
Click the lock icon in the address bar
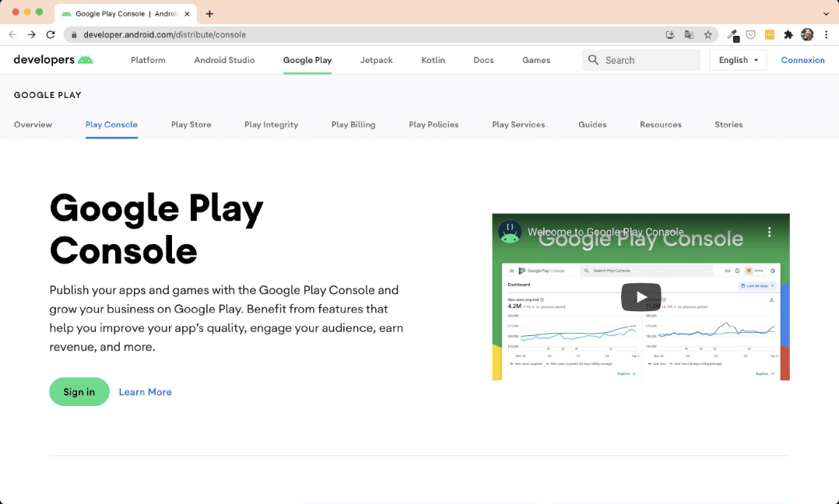click(74, 35)
